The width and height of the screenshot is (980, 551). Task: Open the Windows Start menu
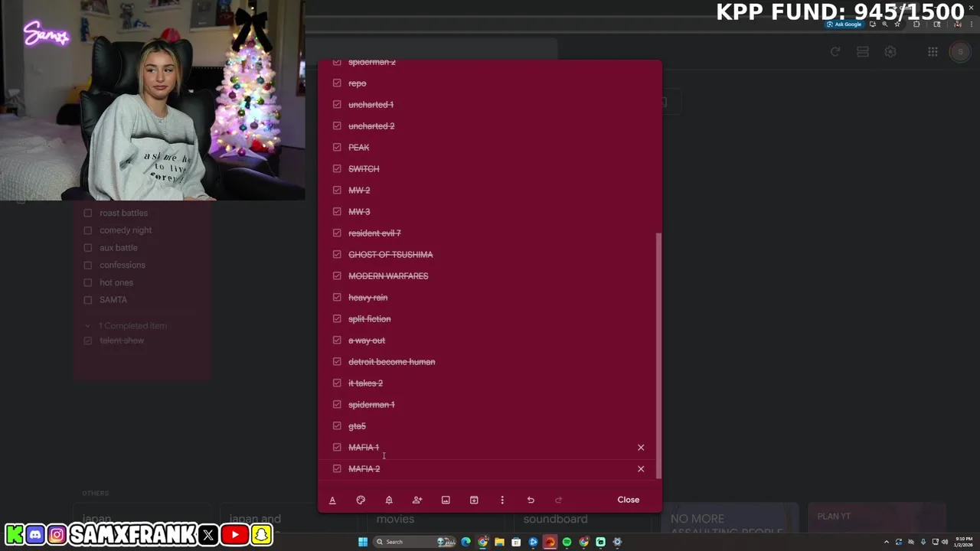coord(363,542)
